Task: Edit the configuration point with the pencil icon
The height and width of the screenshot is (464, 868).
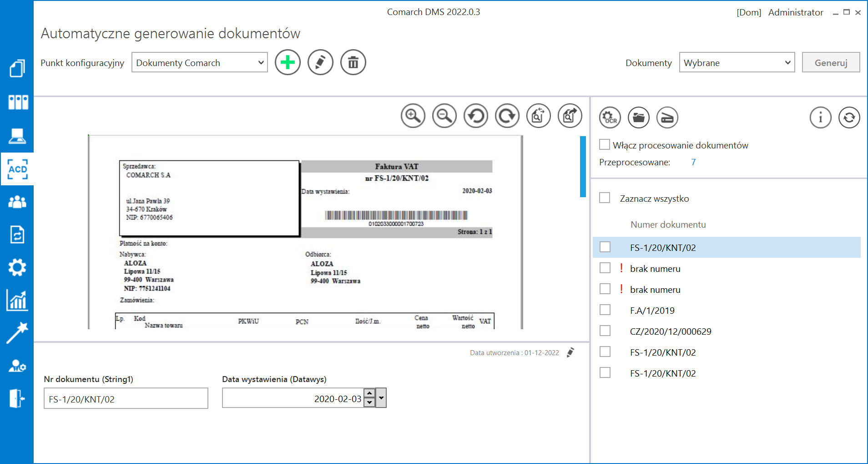Action: click(320, 62)
